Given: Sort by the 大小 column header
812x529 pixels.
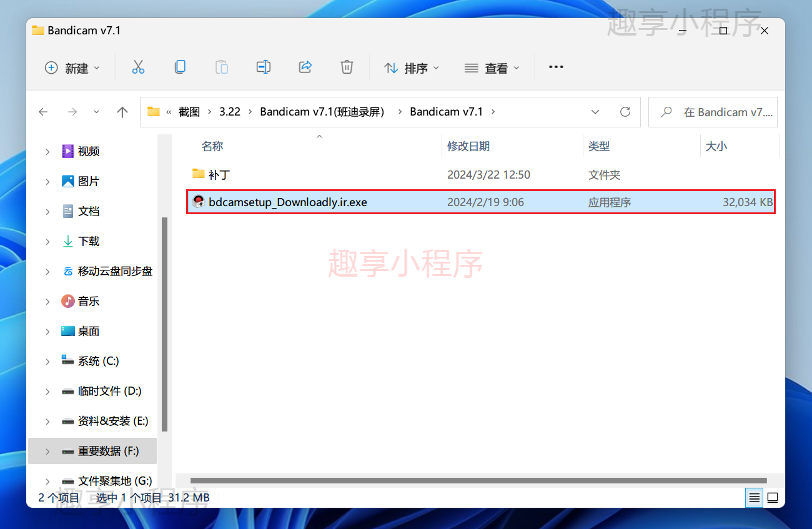Looking at the screenshot, I should pos(716,146).
